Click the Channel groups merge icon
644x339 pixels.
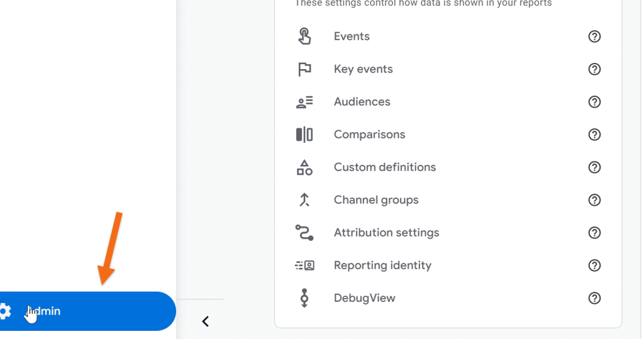tap(304, 200)
